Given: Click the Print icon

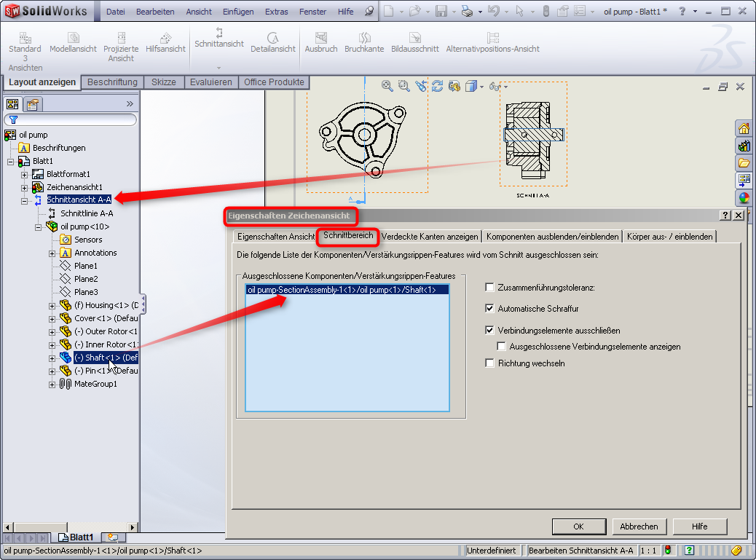Looking at the screenshot, I should point(467,11).
